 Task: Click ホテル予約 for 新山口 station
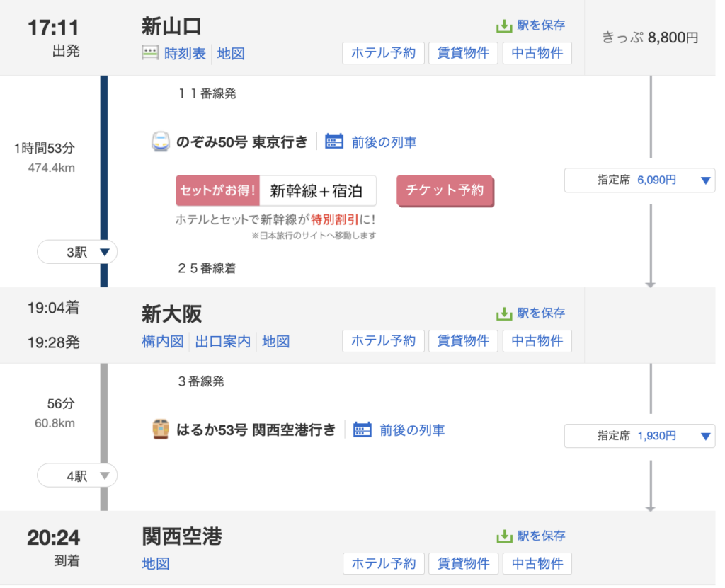point(383,53)
